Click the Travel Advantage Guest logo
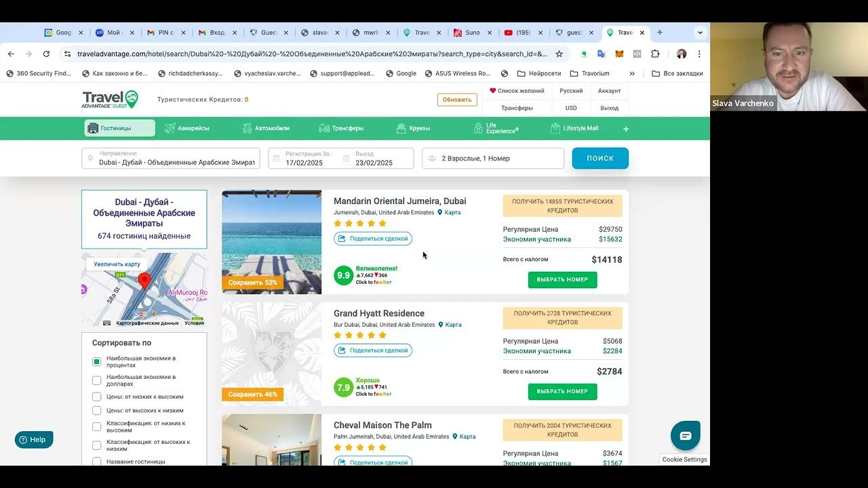This screenshot has height=488, width=868. pyautogui.click(x=110, y=100)
